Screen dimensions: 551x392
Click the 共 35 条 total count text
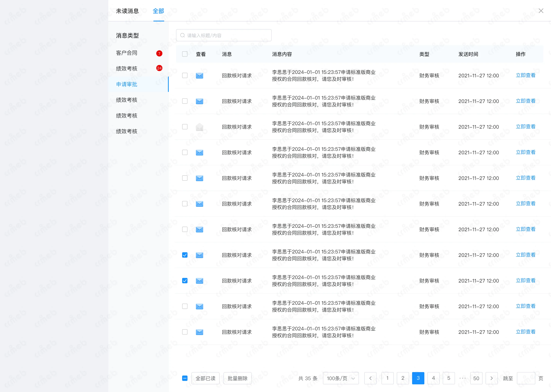(308, 378)
